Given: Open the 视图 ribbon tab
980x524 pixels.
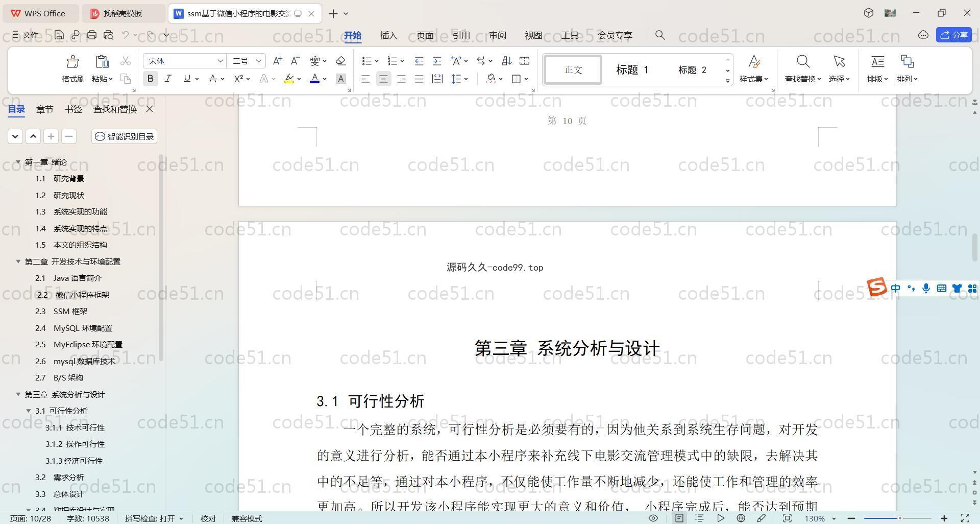Looking at the screenshot, I should click(x=533, y=35).
